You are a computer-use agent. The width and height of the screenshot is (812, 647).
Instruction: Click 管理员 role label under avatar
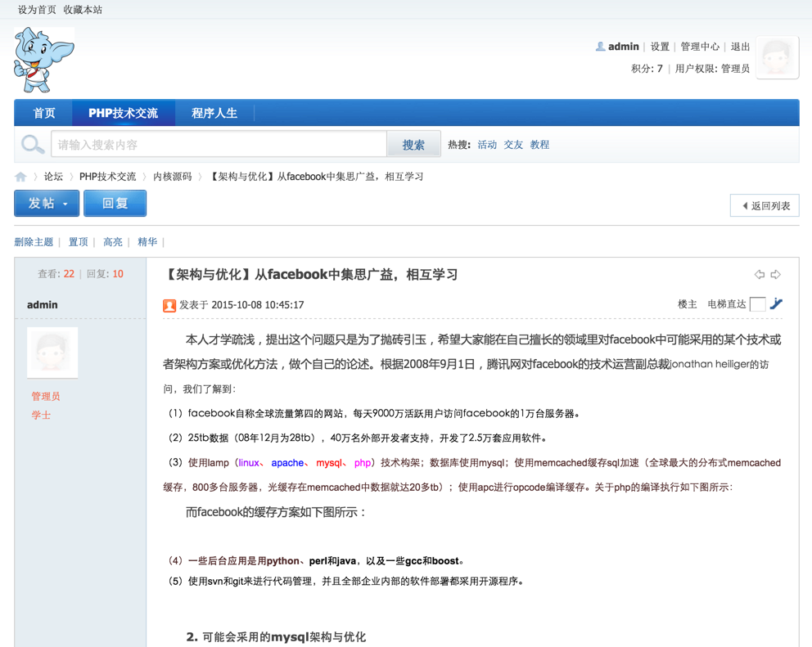[46, 397]
